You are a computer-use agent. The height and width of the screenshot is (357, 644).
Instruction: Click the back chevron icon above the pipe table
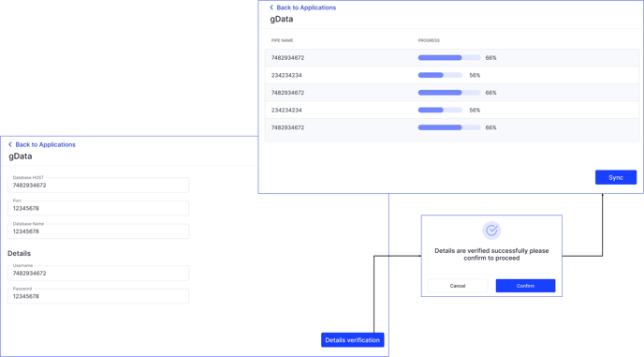pos(271,7)
